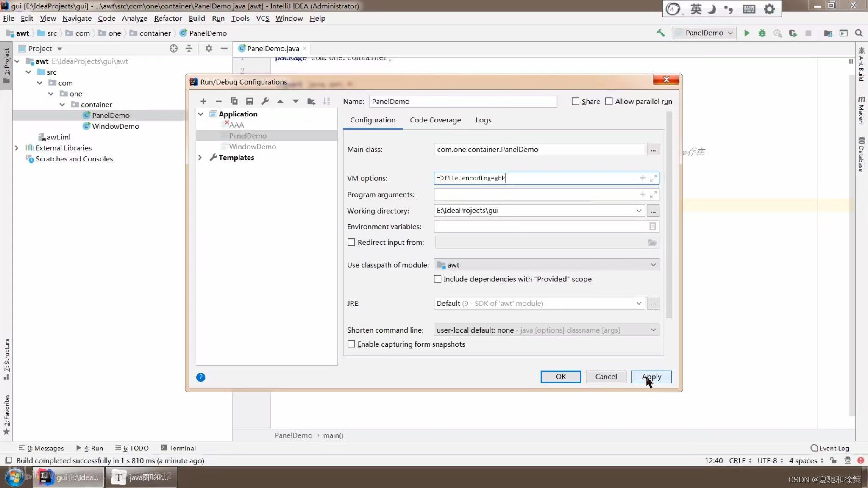
Task: Create new folder icon in dialog toolbar
Action: click(x=311, y=101)
